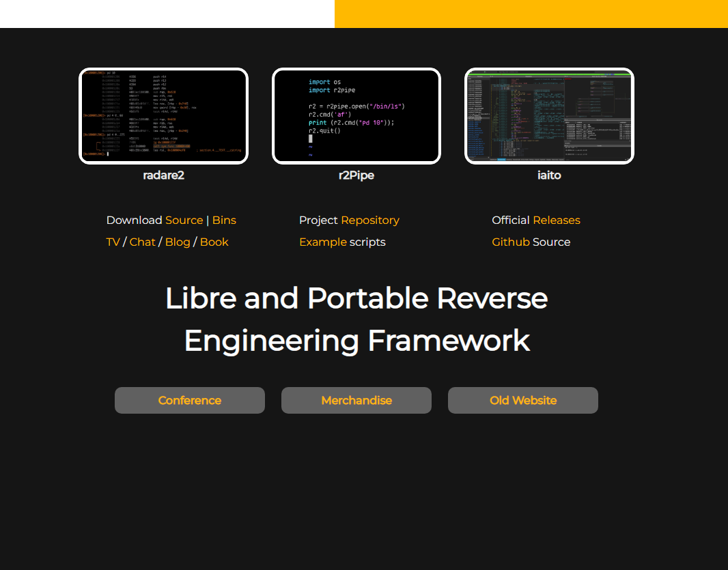Click the word Download before Source
728x570 pixels.
tap(134, 220)
